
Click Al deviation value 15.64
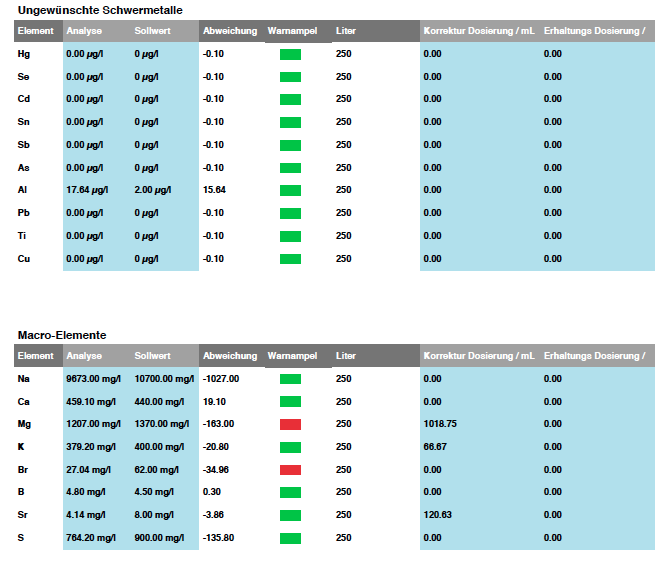point(214,190)
